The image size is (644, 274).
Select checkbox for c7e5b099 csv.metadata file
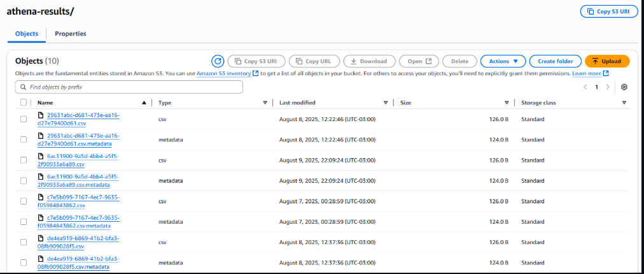coord(24,222)
